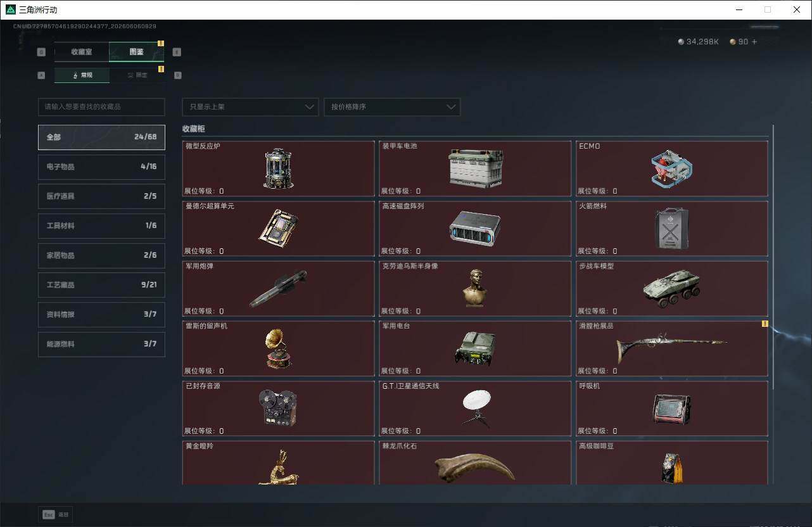Switch to the 收藏室 tab
The width and height of the screenshot is (812, 527).
tap(82, 52)
